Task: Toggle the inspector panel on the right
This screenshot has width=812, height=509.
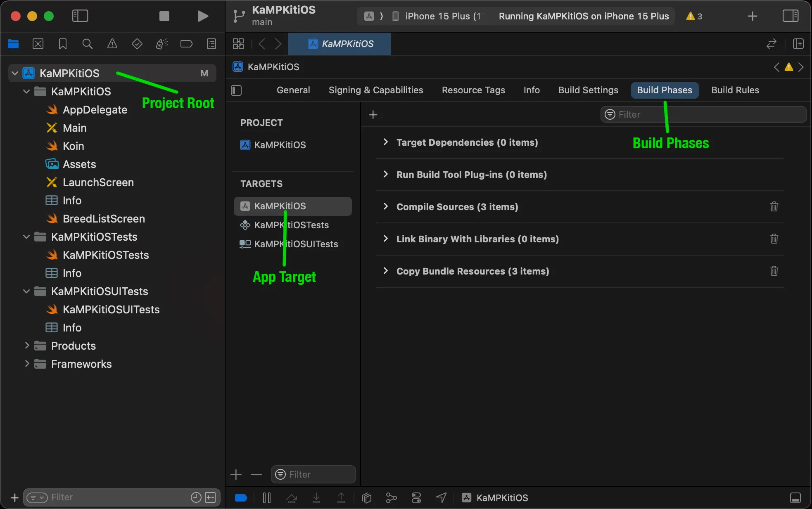Action: click(791, 16)
